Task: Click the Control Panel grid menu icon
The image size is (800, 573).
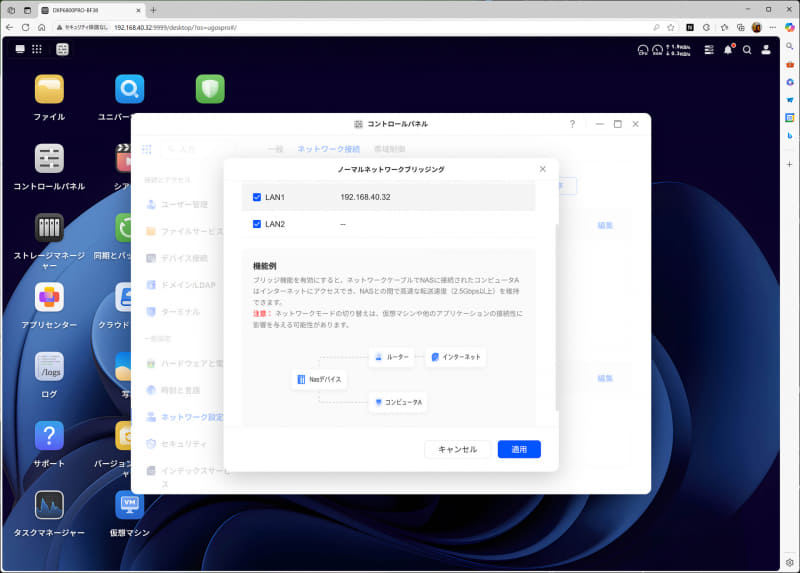Action: pos(147,149)
